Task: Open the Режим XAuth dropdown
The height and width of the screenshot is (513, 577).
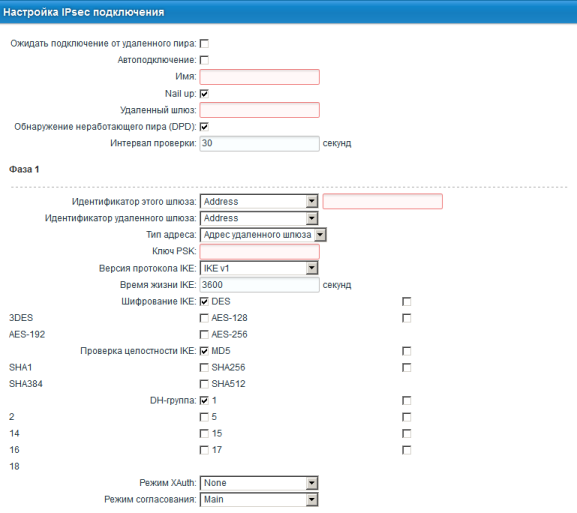Action: [x=259, y=483]
